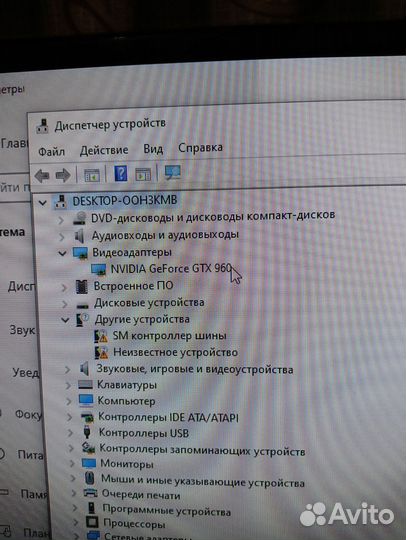The image size is (406, 540).
Task: Select the SM контроллер шины device
Action: [x=169, y=335]
